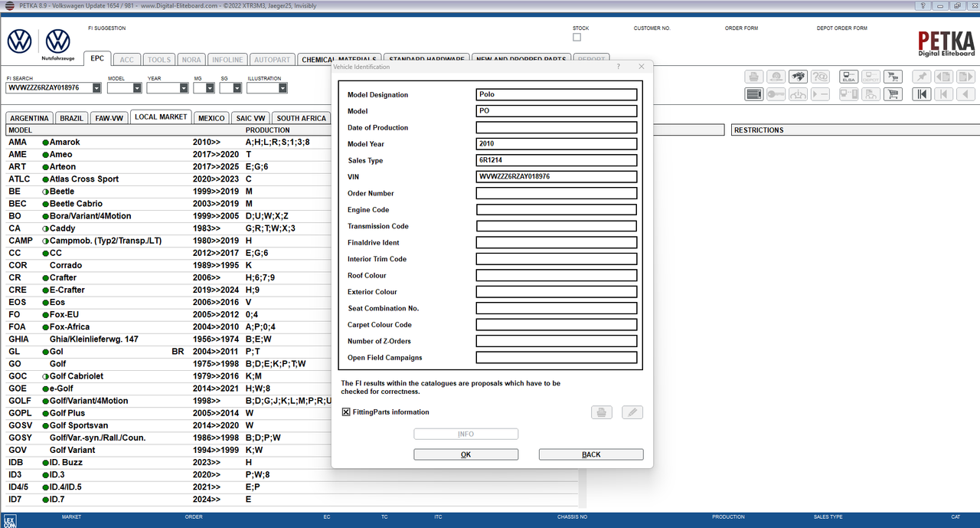Select the SOUTH AFRICA market tab

[302, 118]
